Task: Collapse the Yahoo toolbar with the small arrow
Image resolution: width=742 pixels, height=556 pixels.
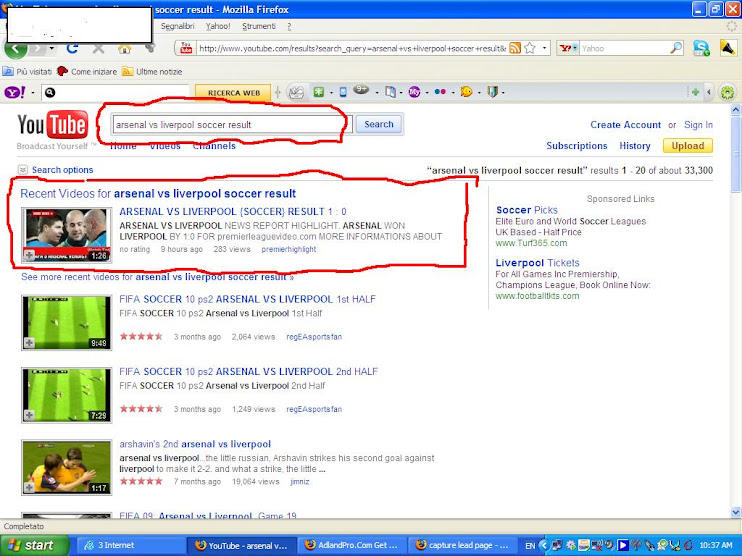Action: tap(708, 92)
